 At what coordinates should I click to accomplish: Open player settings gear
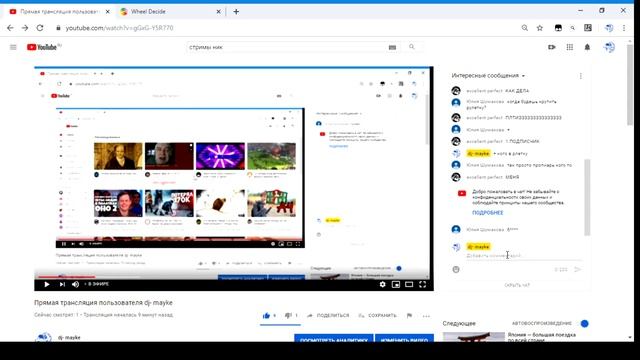pyautogui.click(x=382, y=284)
